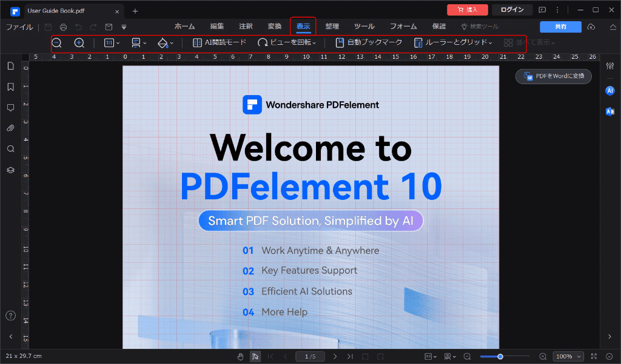The image size is (621, 364).
Task: Click the blue 共有 share button
Action: (560, 27)
